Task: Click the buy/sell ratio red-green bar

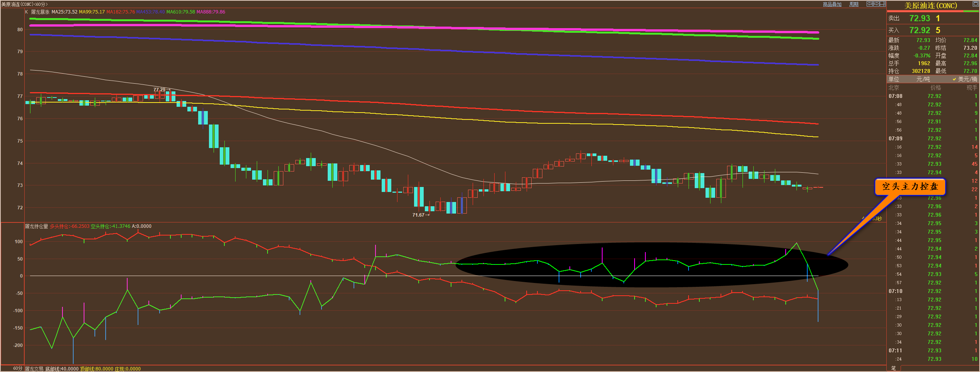Action: 933,11
